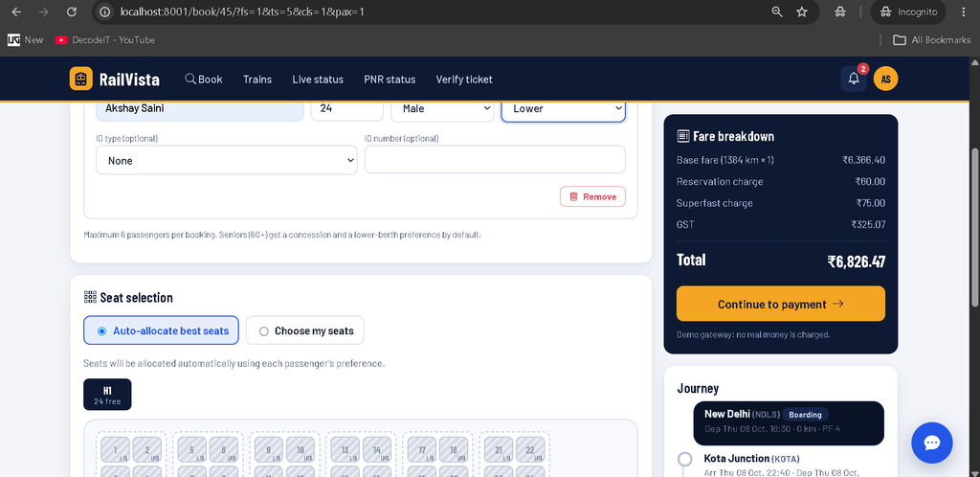Open the Trains nav item

pyautogui.click(x=257, y=79)
